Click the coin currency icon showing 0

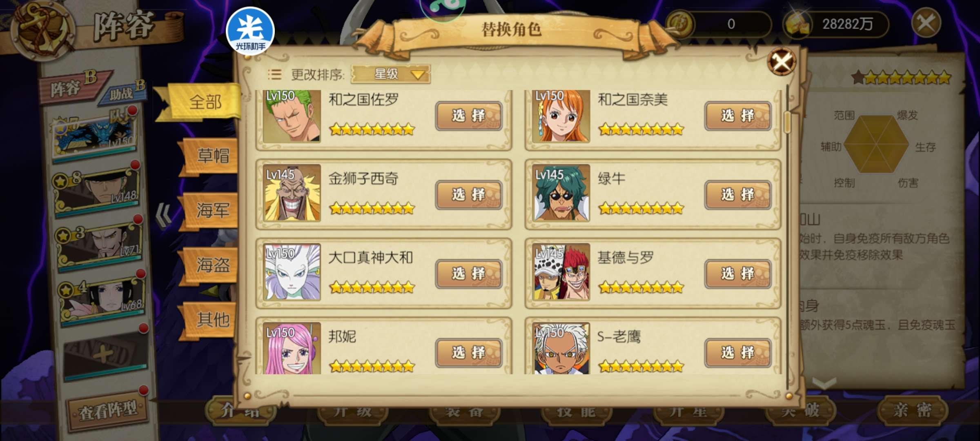(x=679, y=24)
